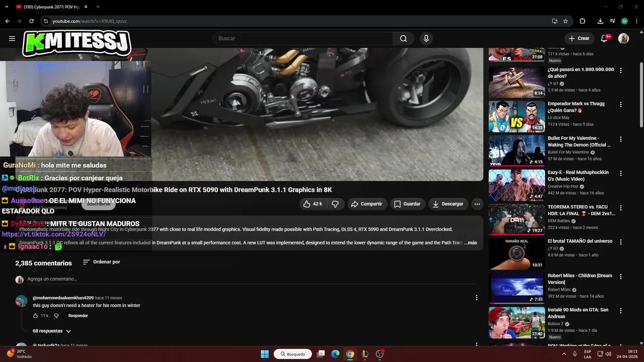Open comment options for mohammedsaleemkhan4209
The image size is (644, 362).
(476, 298)
